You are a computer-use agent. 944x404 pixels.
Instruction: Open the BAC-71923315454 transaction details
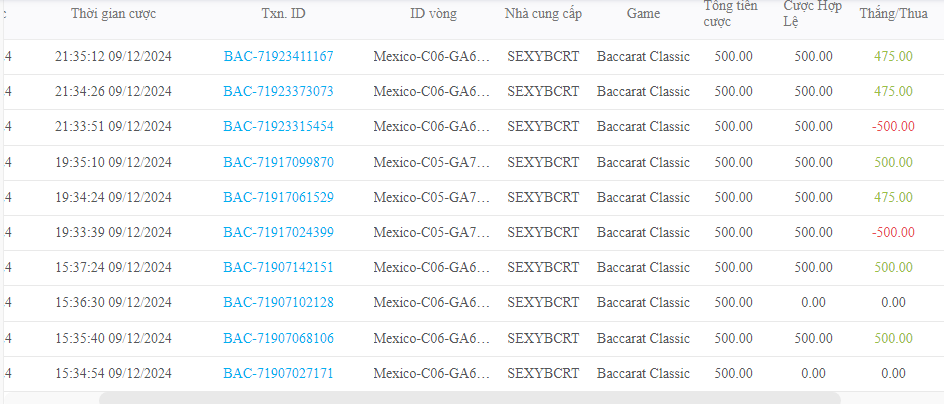[x=278, y=127]
